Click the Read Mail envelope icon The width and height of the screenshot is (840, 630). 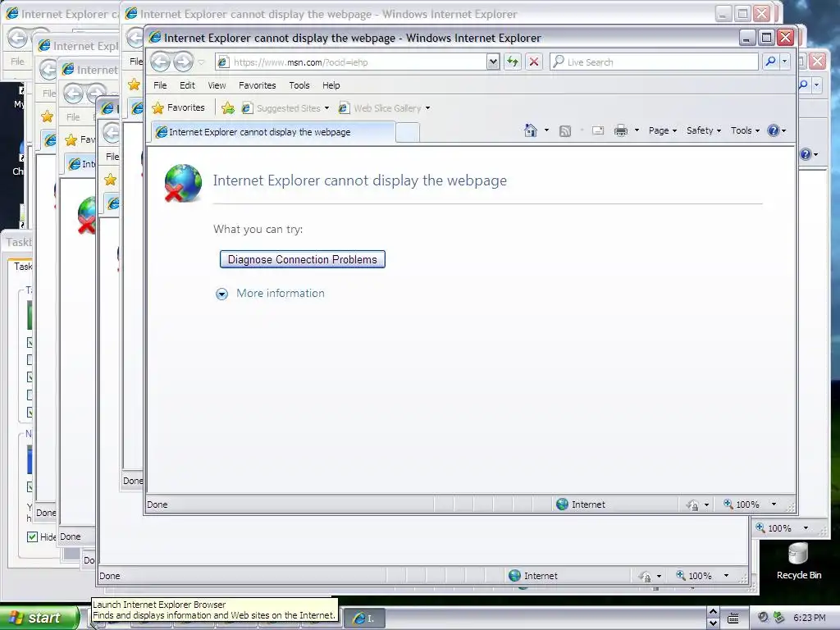(x=598, y=130)
